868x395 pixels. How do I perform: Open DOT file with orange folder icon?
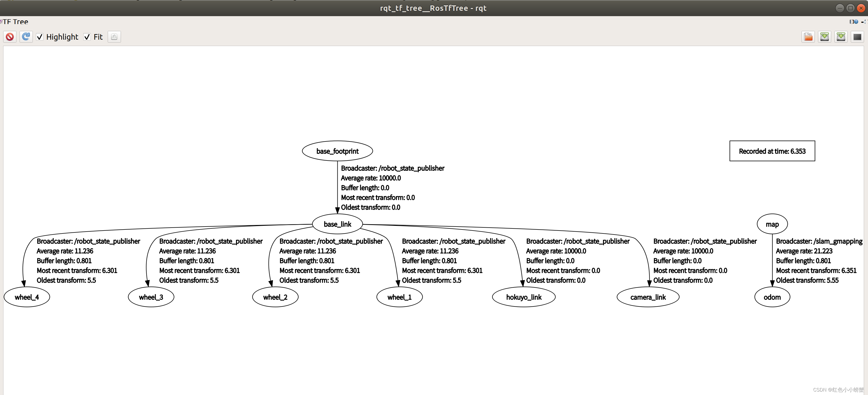[x=808, y=37]
